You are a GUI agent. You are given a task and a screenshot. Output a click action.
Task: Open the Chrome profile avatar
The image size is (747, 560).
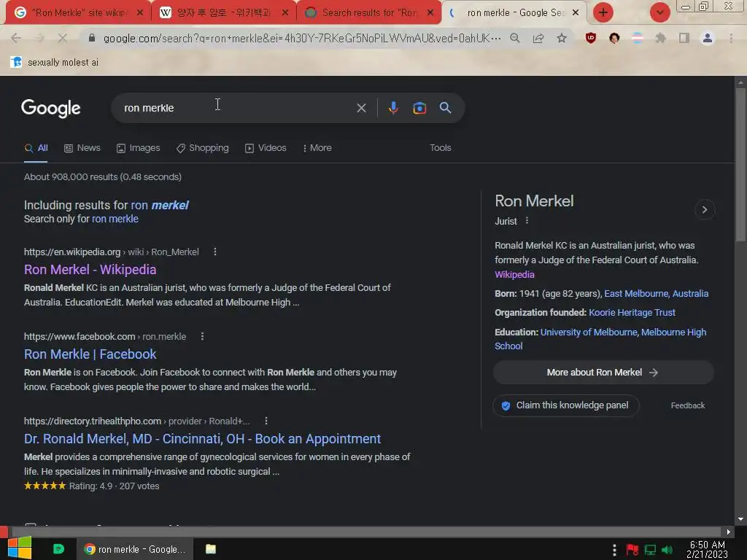tap(708, 38)
